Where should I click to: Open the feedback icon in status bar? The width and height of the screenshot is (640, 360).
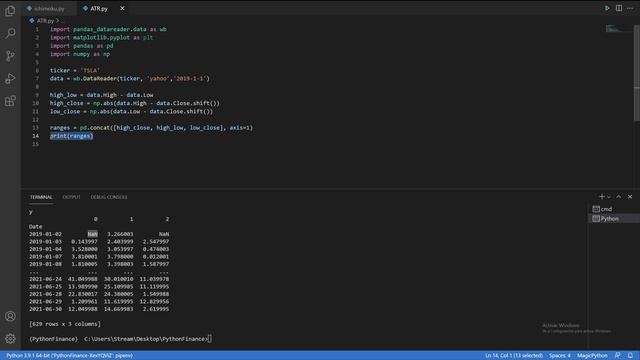tap(618, 356)
